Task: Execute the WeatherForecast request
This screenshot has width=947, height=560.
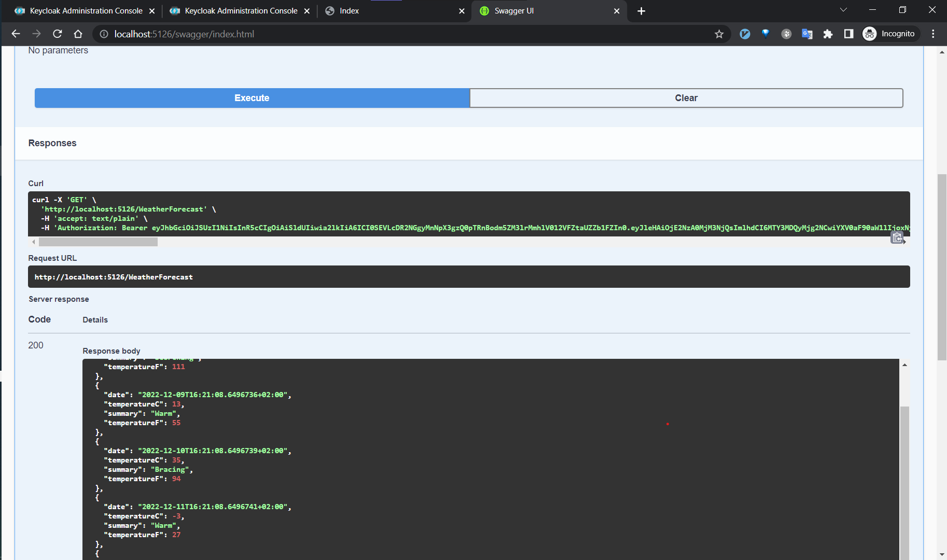Action: point(252,98)
